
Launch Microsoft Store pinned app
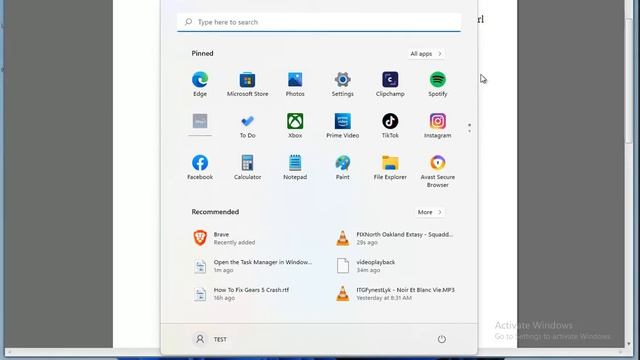pyautogui.click(x=247, y=84)
